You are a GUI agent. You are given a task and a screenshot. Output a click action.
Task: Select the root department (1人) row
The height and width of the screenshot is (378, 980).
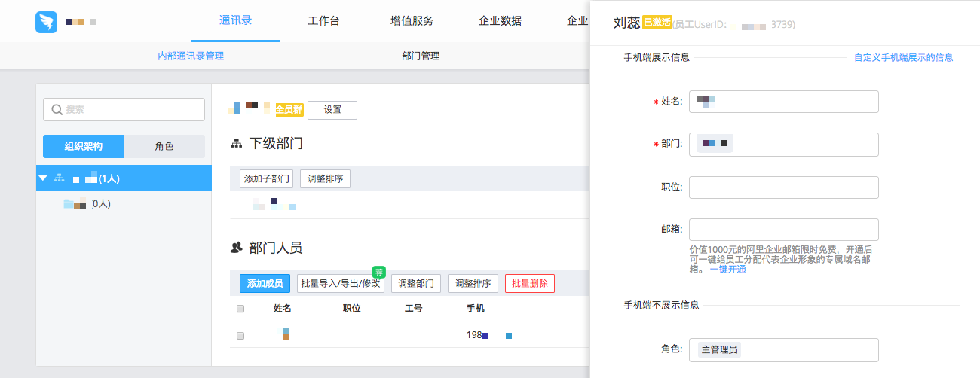[124, 178]
